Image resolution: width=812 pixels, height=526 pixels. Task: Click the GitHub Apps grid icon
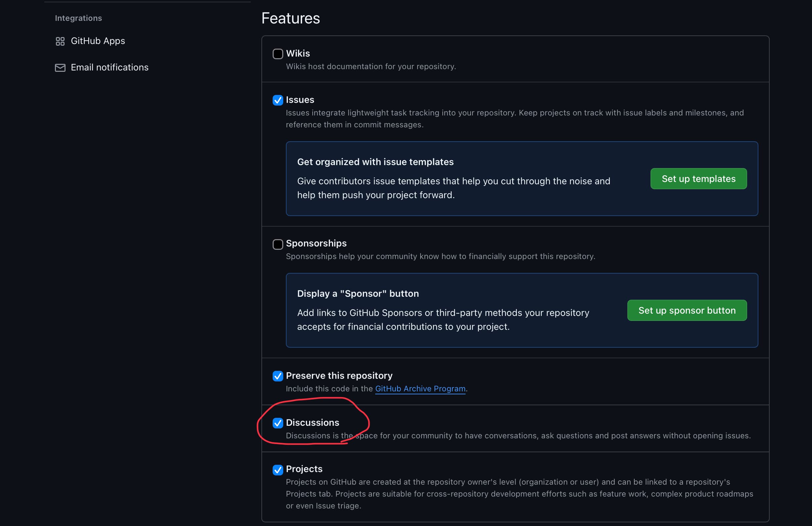point(60,41)
